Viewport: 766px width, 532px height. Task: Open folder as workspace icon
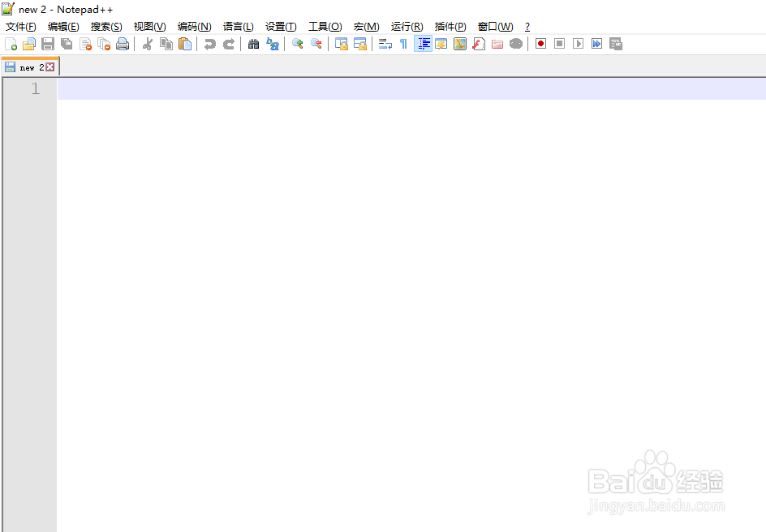pyautogui.click(x=497, y=44)
